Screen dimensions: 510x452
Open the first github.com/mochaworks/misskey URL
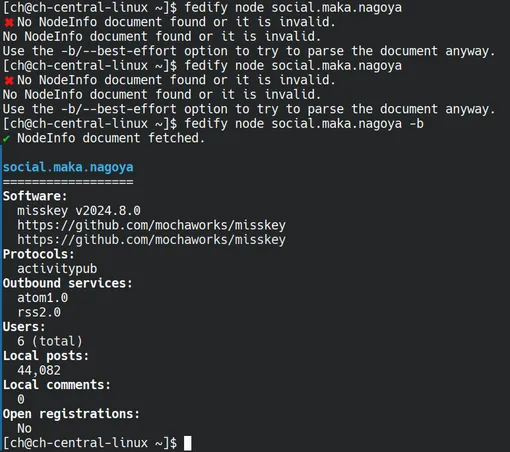click(151, 226)
